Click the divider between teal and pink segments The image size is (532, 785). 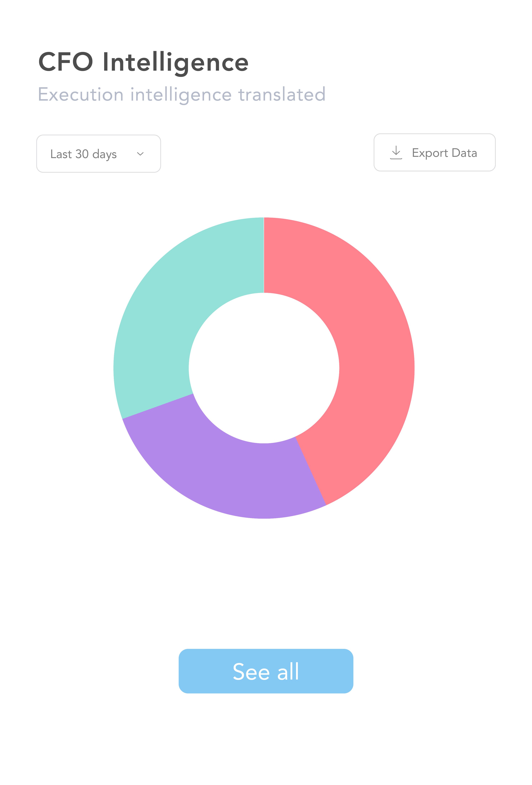pos(264,255)
